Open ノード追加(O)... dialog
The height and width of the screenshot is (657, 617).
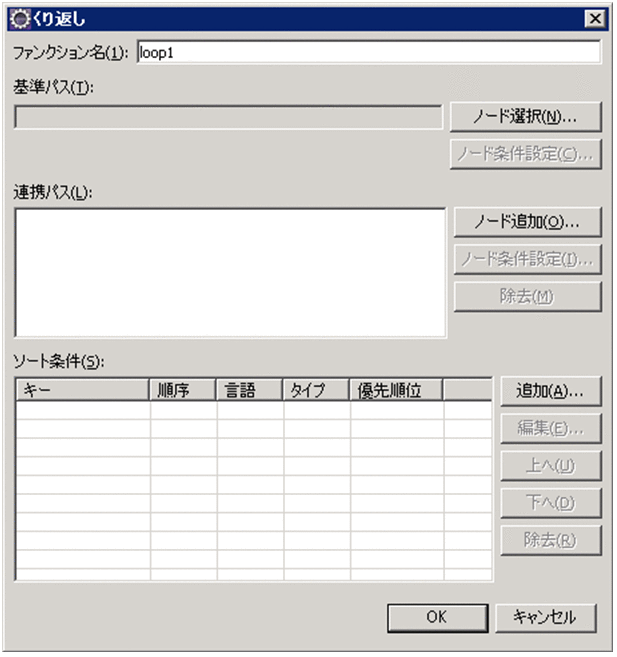pyautogui.click(x=528, y=222)
